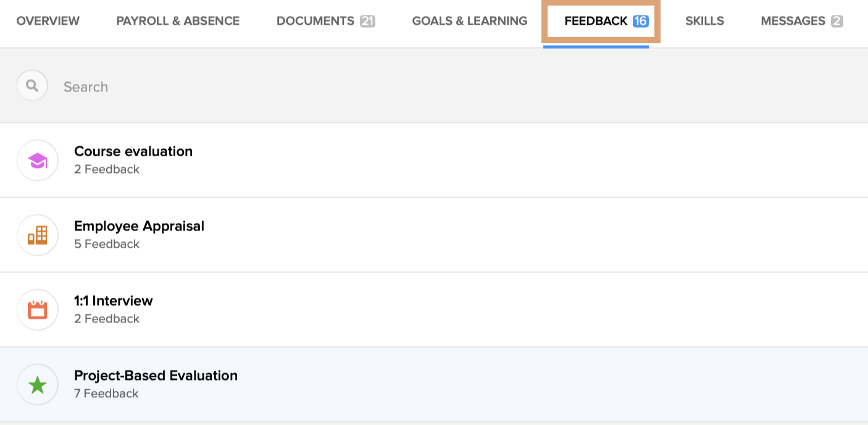This screenshot has width=868, height=425.
Task: Click the Project-Based Evaluation star icon
Action: [x=38, y=385]
